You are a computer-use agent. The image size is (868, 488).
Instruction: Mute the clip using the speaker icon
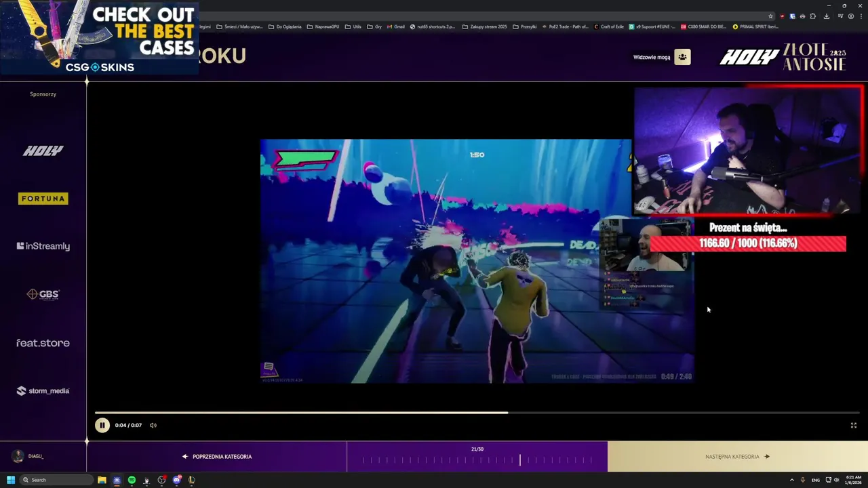(x=153, y=426)
